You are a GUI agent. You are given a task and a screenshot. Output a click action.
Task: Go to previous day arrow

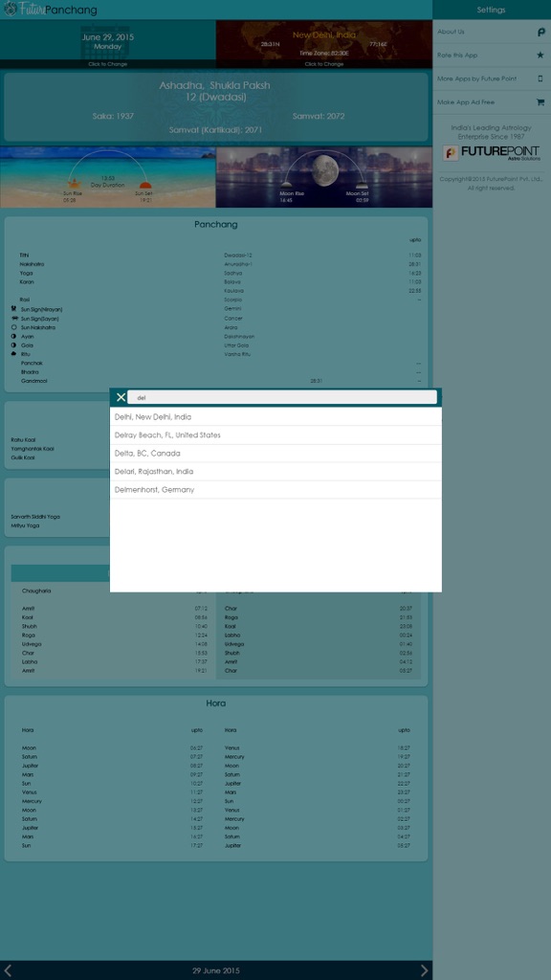pyautogui.click(x=8, y=970)
